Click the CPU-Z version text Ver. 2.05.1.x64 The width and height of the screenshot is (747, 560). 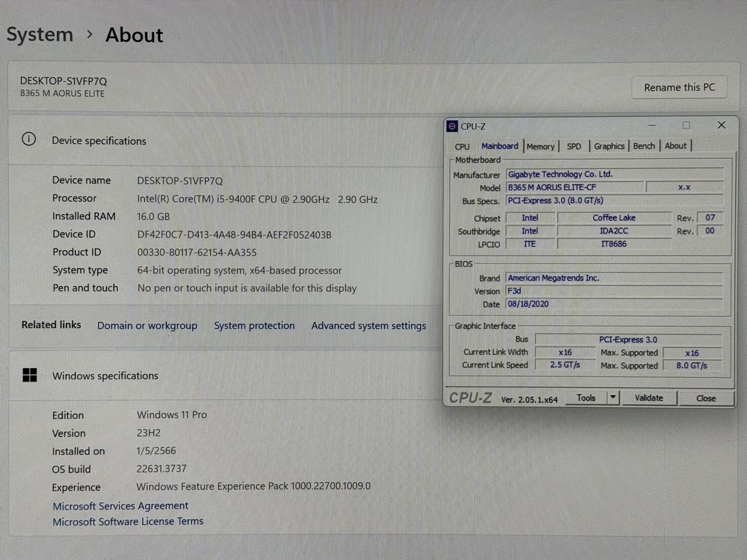tap(529, 399)
